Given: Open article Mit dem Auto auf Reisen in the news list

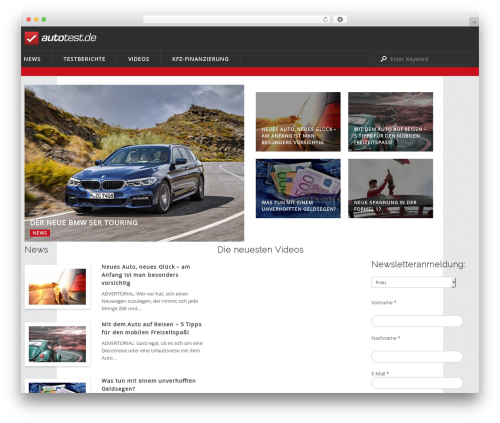Looking at the screenshot, I should point(152,328).
